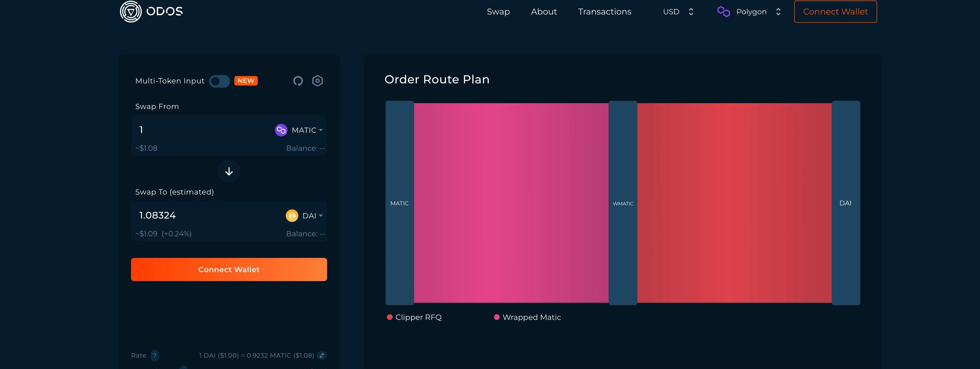Screen dimensions: 980x369
Task: Click the ODOS logo icon
Action: tap(130, 11)
